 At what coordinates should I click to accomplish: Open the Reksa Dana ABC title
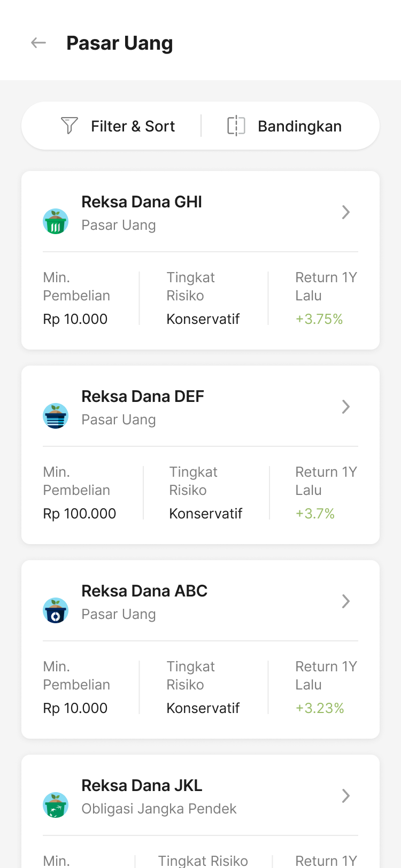[x=144, y=591]
